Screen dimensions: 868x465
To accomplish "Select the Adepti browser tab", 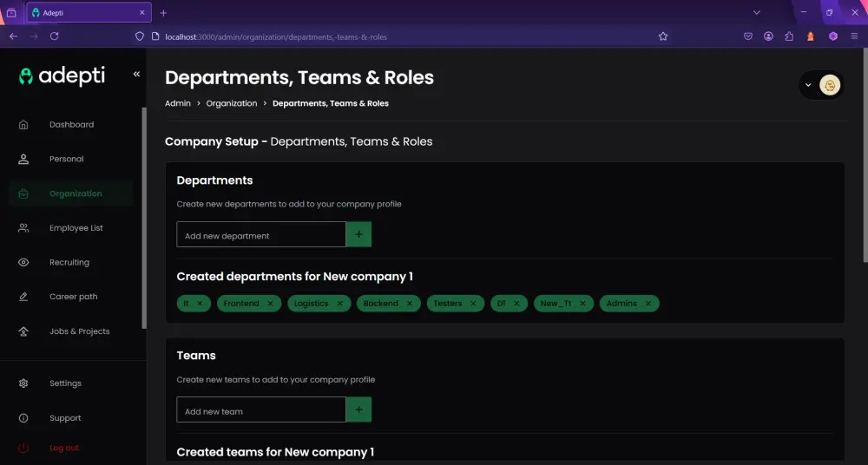I will point(89,13).
